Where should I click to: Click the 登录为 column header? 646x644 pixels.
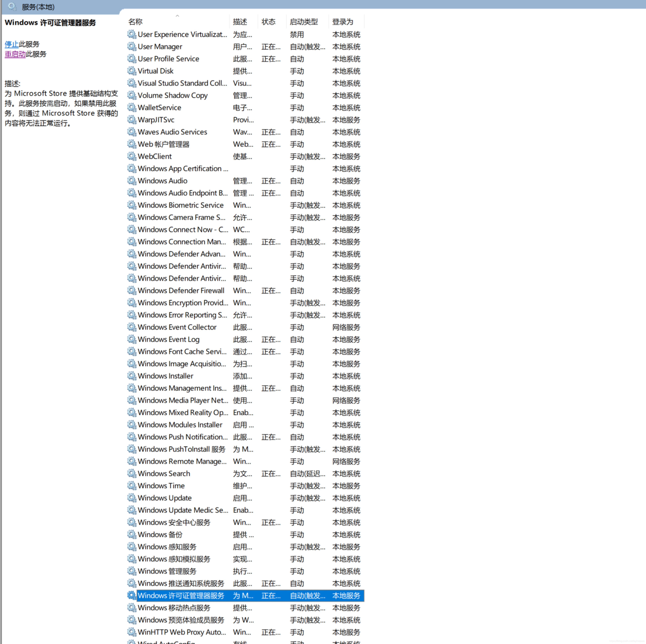tap(342, 22)
